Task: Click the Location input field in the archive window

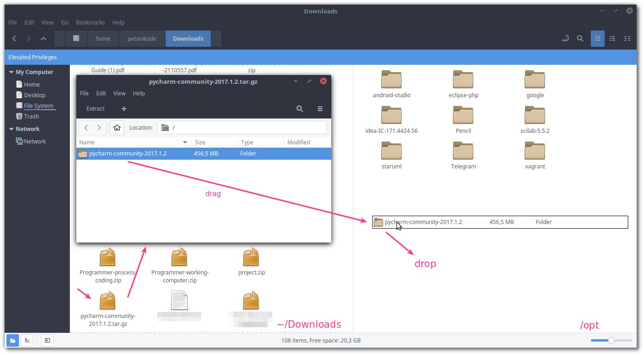Action: click(242, 127)
